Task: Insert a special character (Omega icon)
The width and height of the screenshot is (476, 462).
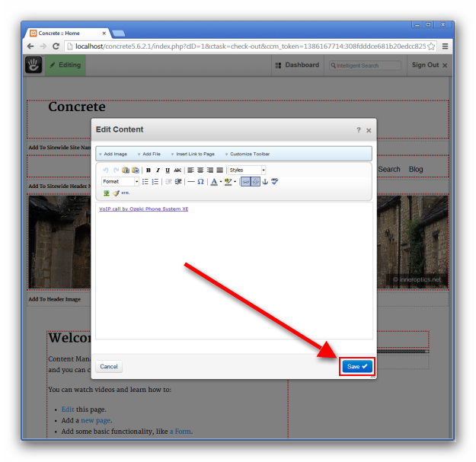Action: (200, 182)
